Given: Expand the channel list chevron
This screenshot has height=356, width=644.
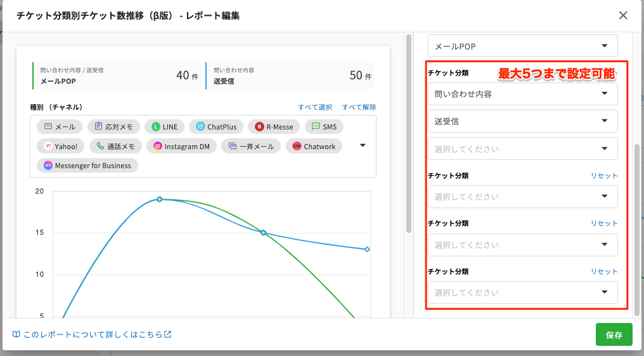Looking at the screenshot, I should pos(363,145).
